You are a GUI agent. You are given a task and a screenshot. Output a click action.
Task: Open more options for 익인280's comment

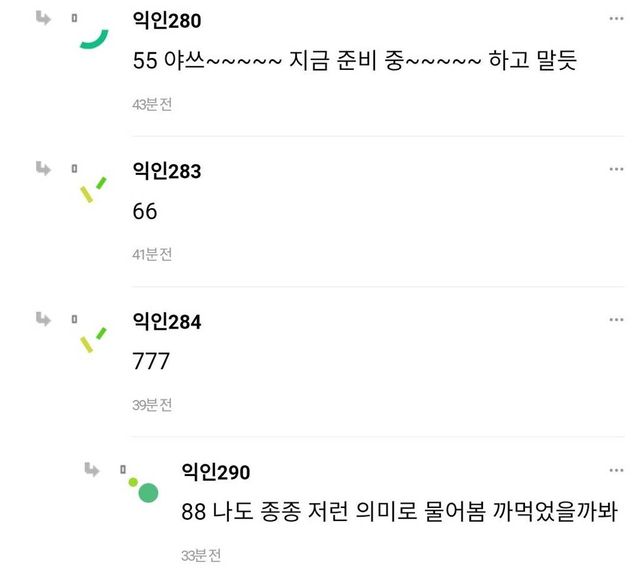click(x=616, y=19)
